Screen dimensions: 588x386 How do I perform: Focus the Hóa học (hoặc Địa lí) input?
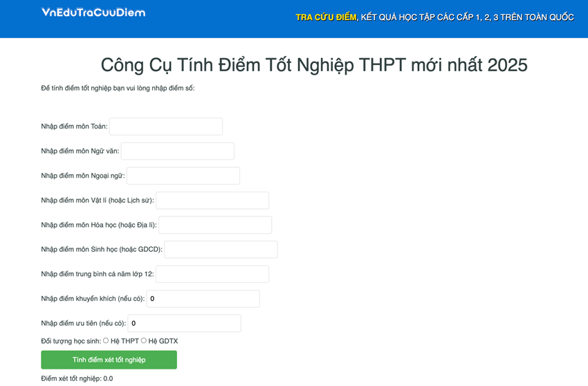tap(215, 225)
